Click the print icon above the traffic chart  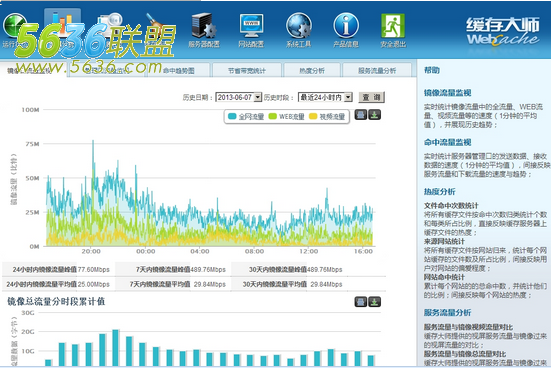point(361,115)
